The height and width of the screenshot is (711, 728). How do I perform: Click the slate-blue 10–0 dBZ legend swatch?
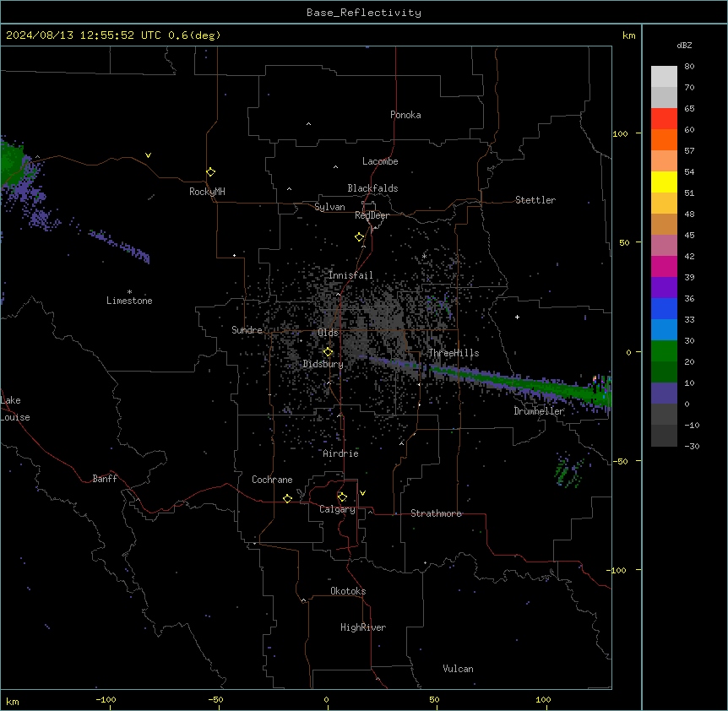(x=664, y=393)
